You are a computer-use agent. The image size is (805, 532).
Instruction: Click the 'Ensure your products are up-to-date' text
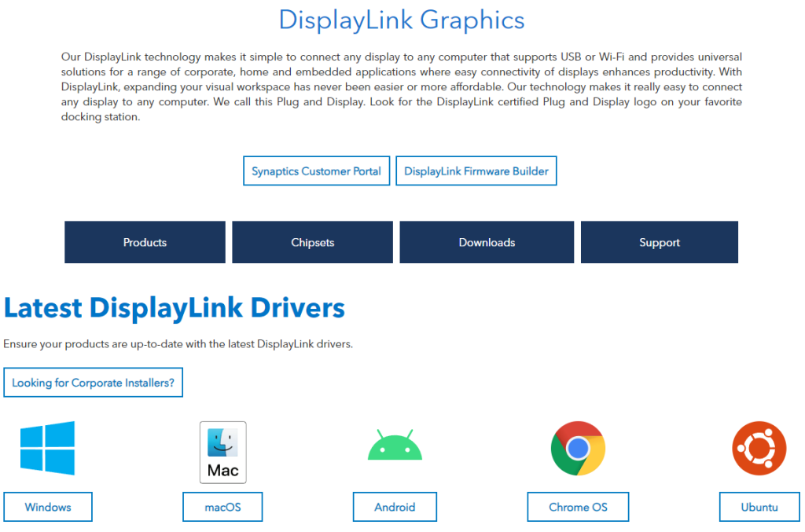[x=178, y=344]
